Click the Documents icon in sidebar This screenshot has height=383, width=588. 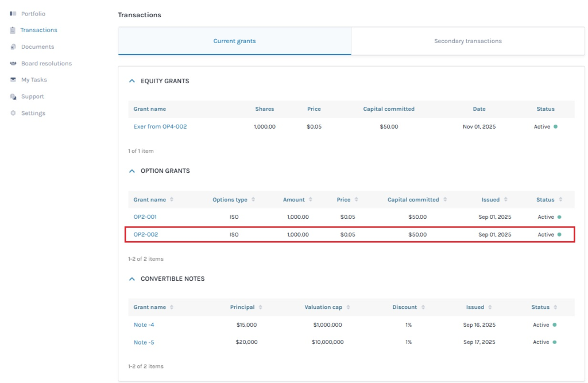13,47
